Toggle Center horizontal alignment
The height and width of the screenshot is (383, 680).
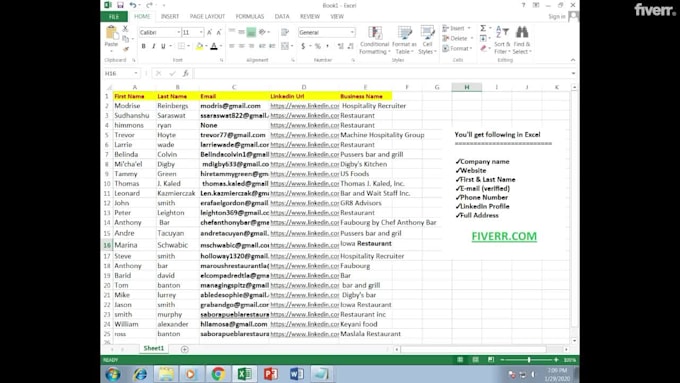[242, 46]
